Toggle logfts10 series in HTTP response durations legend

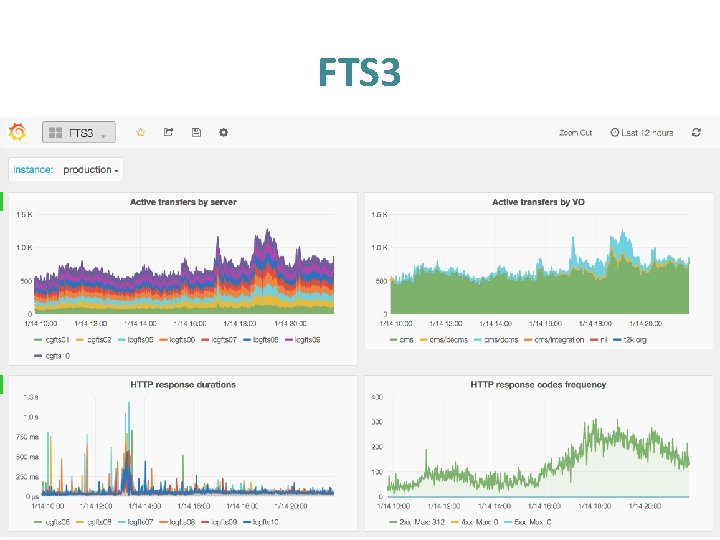click(260, 522)
